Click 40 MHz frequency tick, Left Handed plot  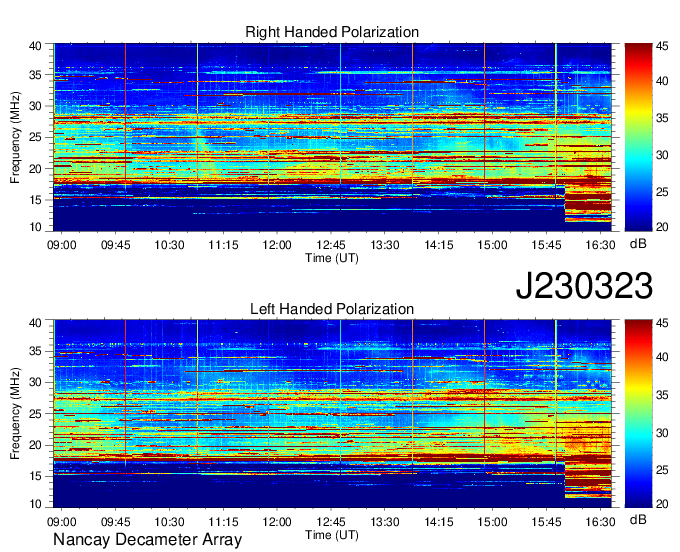pos(35,323)
